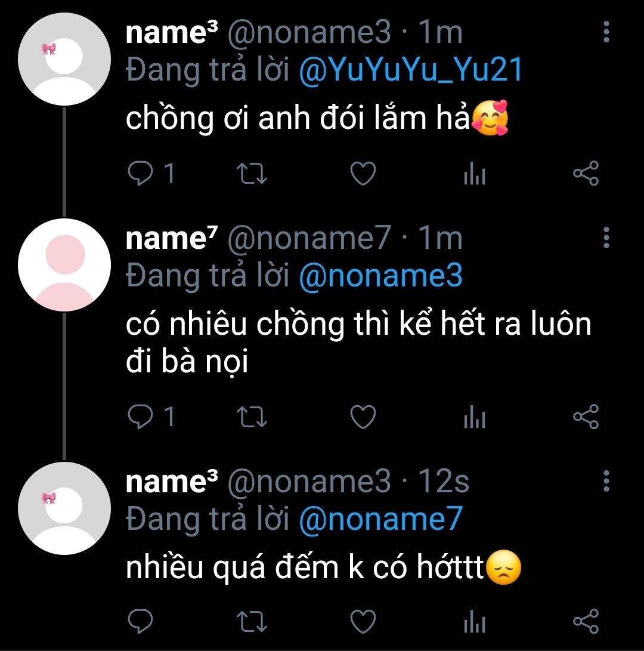Open the @noname7 profile avatar
644x651 pixels.
(x=64, y=265)
